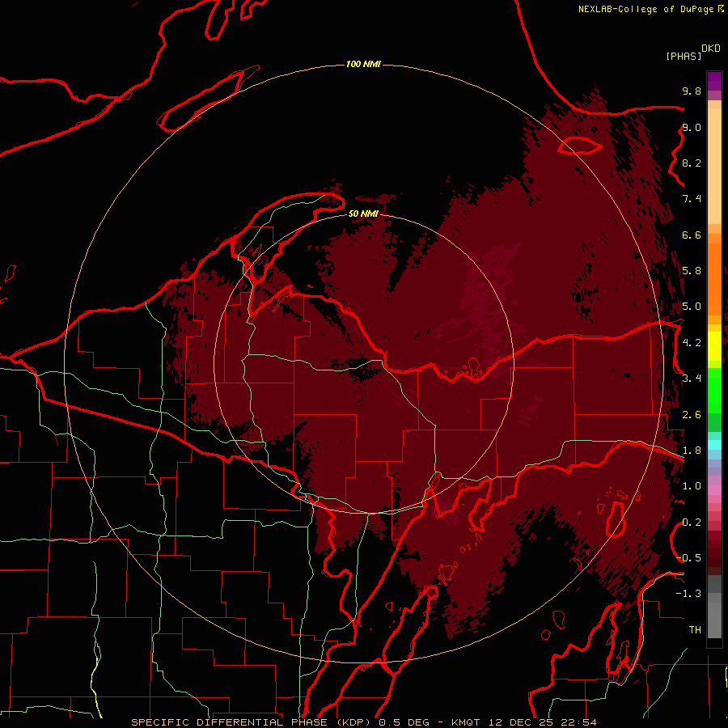Image resolution: width=728 pixels, height=728 pixels.
Task: Click the 4.2 value on color scale
Action: click(x=692, y=343)
